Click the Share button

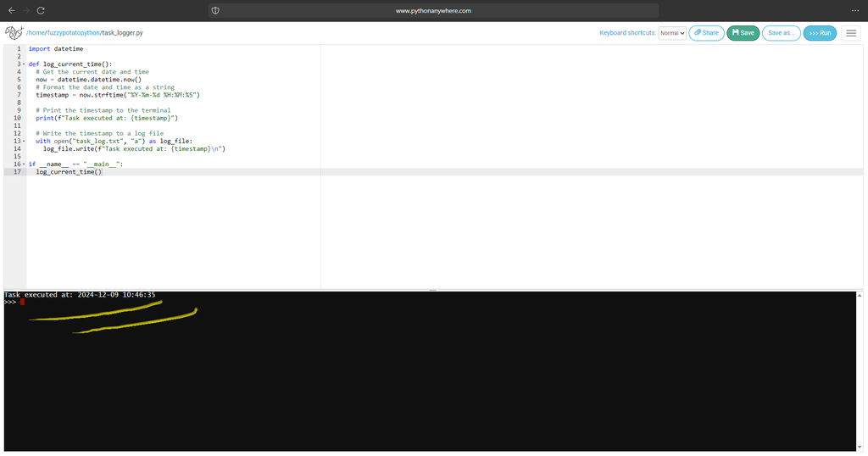[706, 33]
